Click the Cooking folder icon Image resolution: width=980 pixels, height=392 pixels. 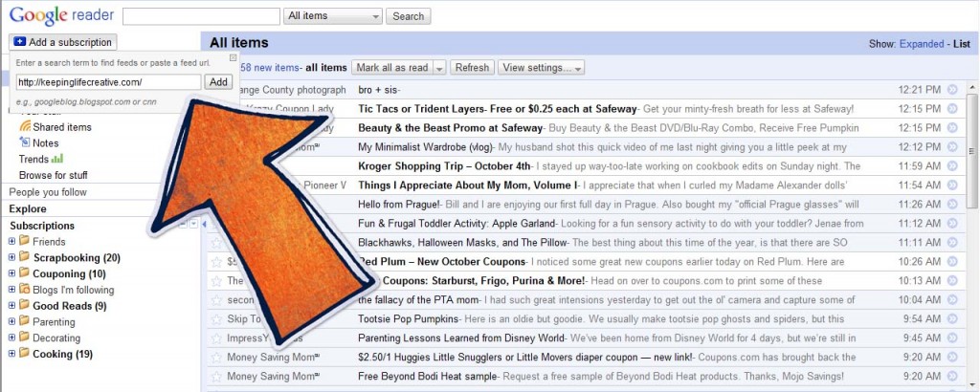coord(24,354)
